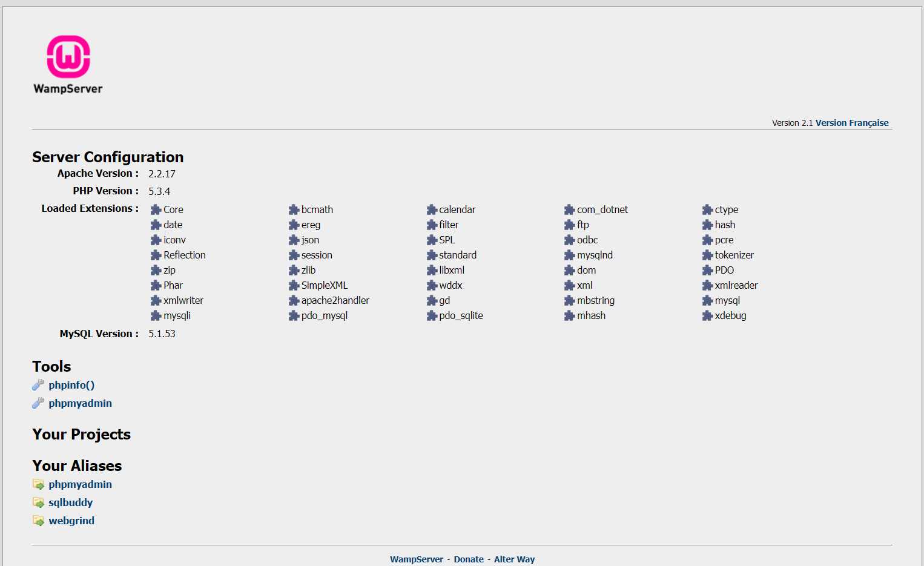This screenshot has width=924, height=566.
Task: Click the puzzle icon next to ereg
Action: point(294,225)
